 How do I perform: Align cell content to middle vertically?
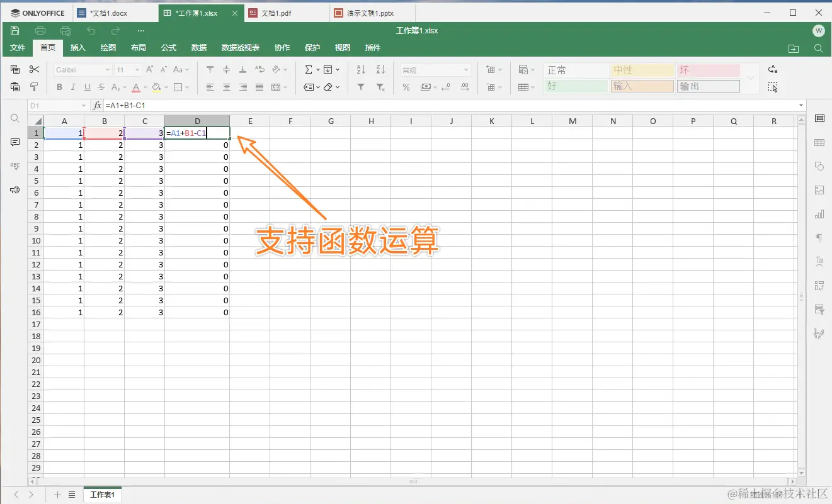click(x=227, y=69)
